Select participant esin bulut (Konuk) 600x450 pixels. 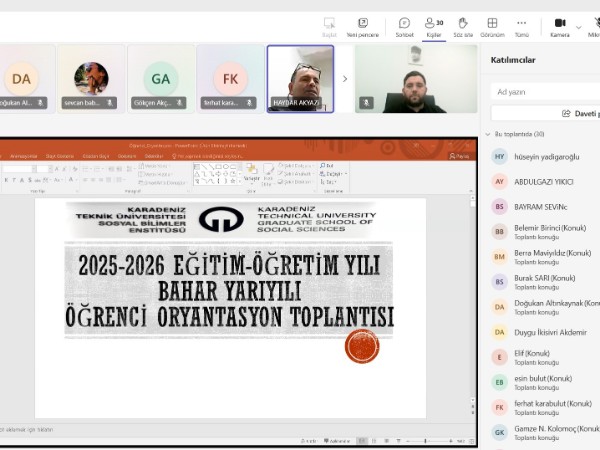click(545, 382)
